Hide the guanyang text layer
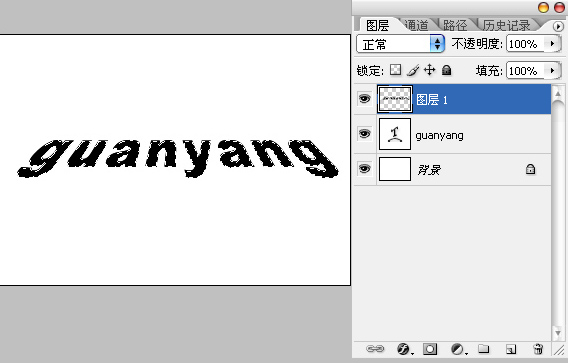This screenshot has width=568, height=363. coord(365,134)
